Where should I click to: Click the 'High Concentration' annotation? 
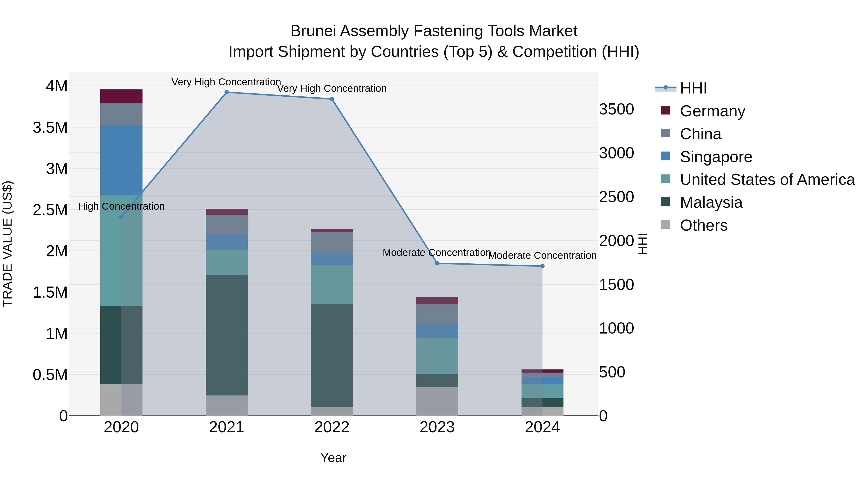pyautogui.click(x=121, y=206)
